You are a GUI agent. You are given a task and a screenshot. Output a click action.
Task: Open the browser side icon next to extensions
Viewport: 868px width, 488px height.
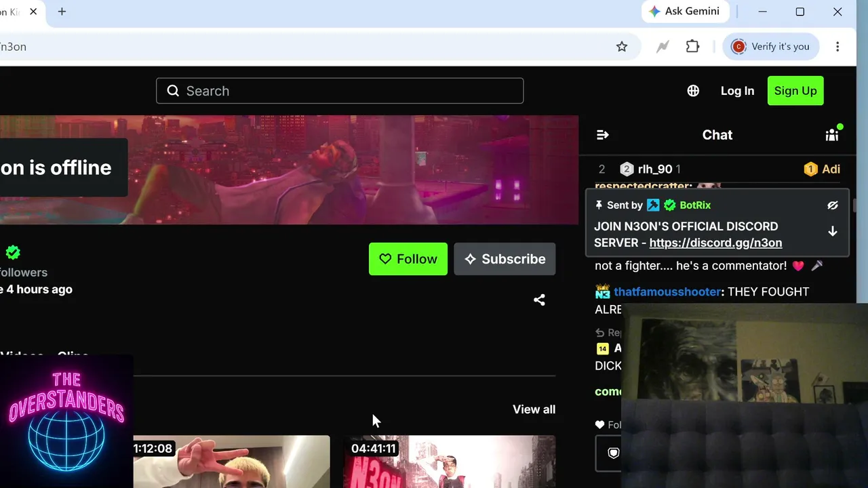tap(663, 47)
